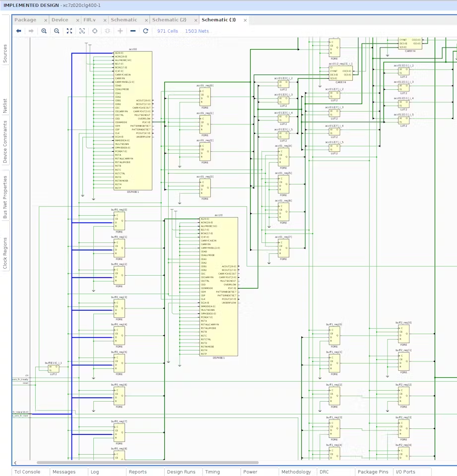Zoom Fit the entire schematic
The image size is (457, 476).
pos(69,31)
